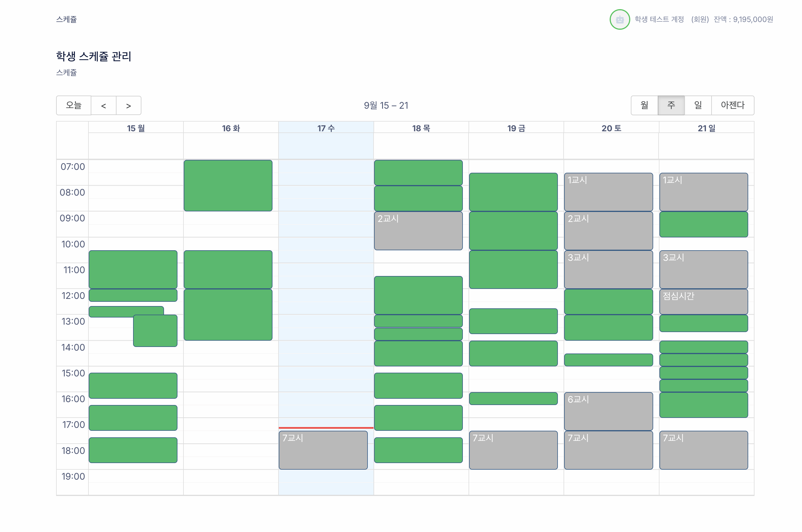This screenshot has height=532, width=802.
Task: Select 7교시 event on Friday
Action: click(513, 450)
